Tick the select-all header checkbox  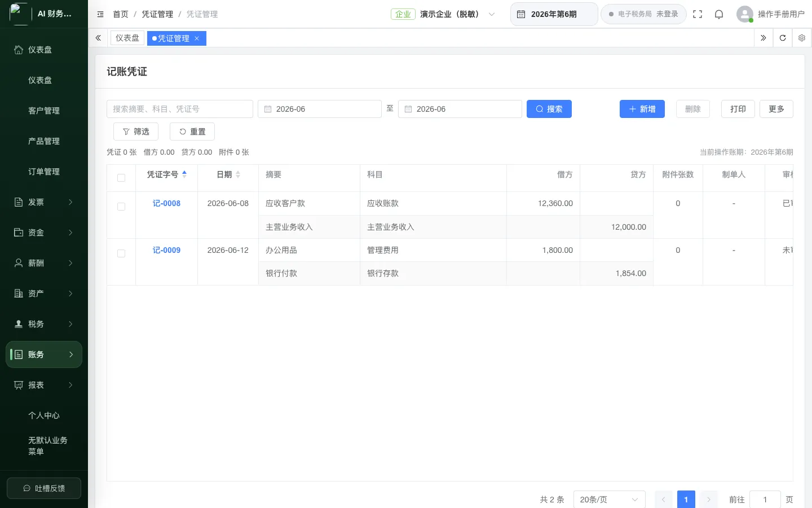click(121, 178)
